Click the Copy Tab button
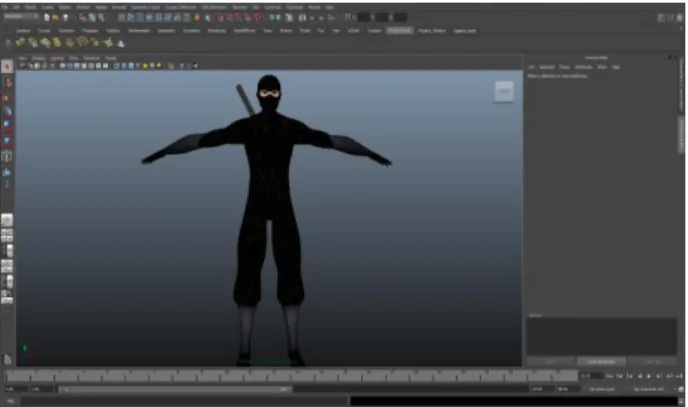This screenshot has width=688, height=407. click(x=652, y=362)
